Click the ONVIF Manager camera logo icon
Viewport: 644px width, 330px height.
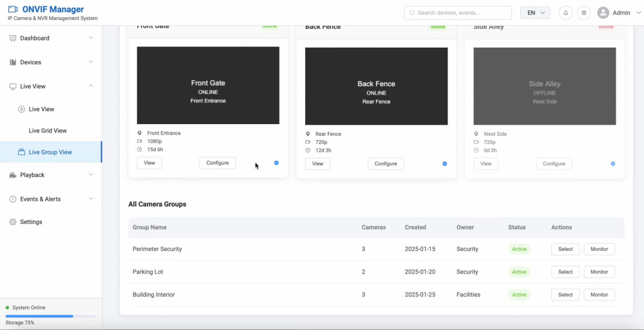13,9
